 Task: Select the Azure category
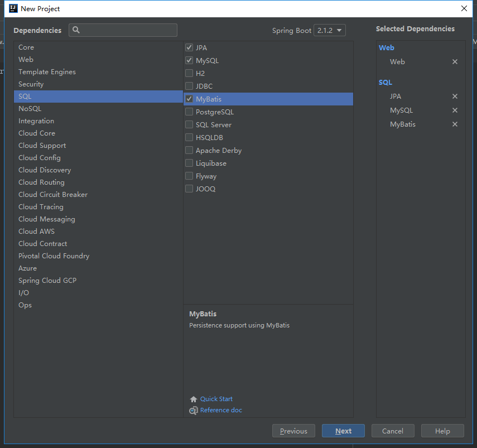tap(98, 268)
